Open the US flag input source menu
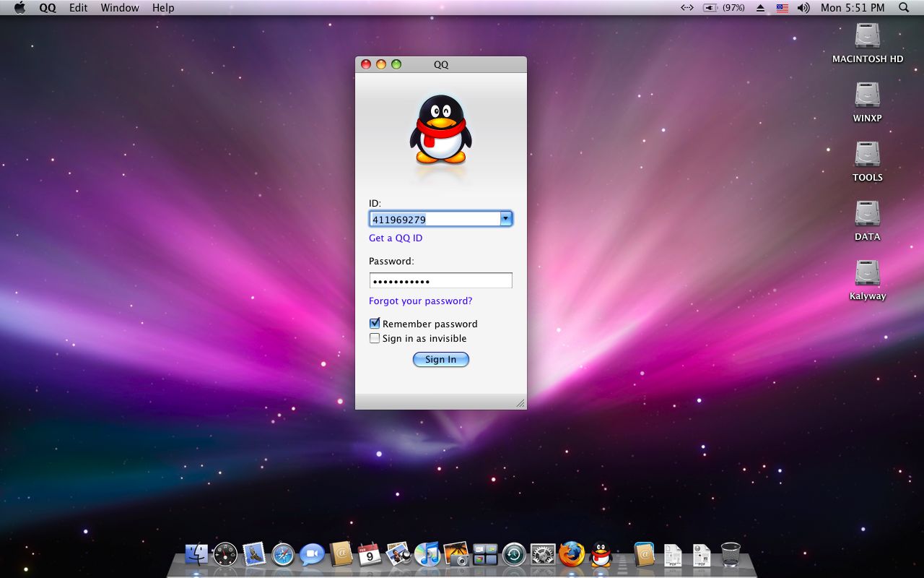 coord(782,8)
